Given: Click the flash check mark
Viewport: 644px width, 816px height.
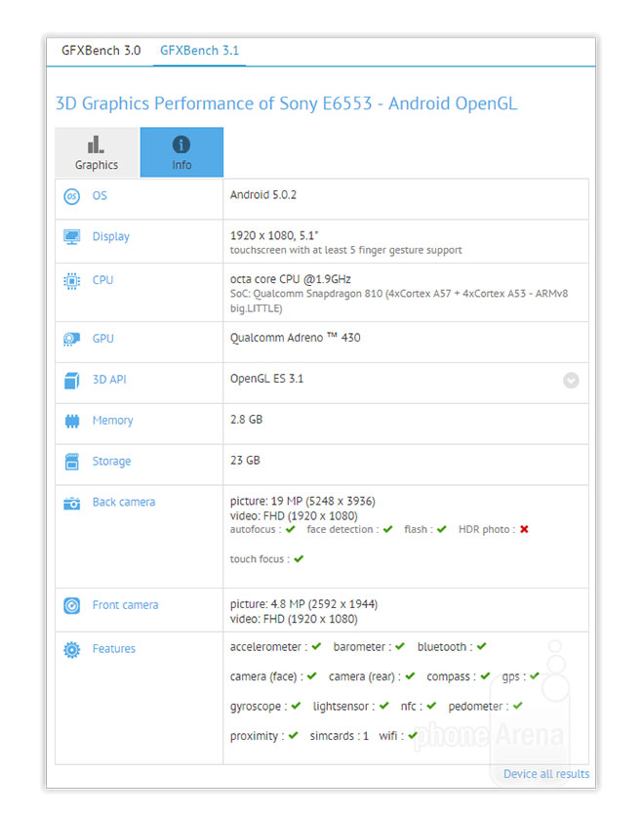Looking at the screenshot, I should tap(442, 529).
